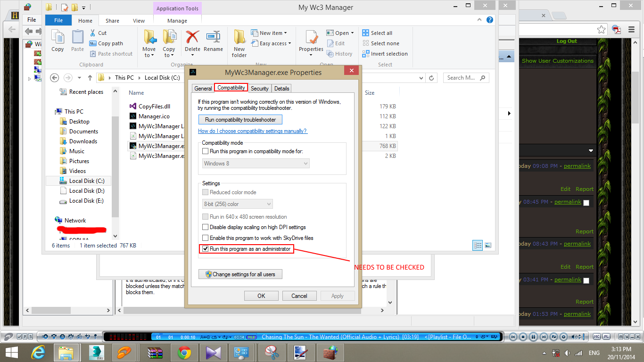This screenshot has height=362, width=644.
Task: Open the Manage ribbon tab
Action: (x=177, y=21)
